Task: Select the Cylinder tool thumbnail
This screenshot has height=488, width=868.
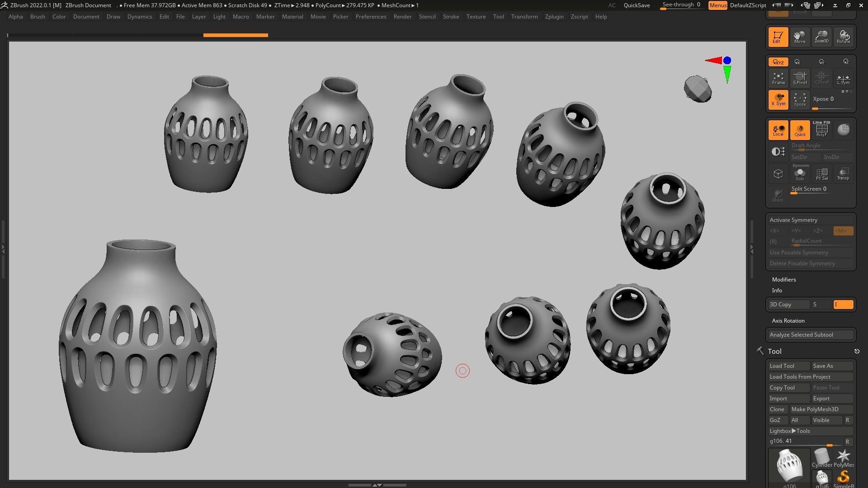Action: (821, 458)
